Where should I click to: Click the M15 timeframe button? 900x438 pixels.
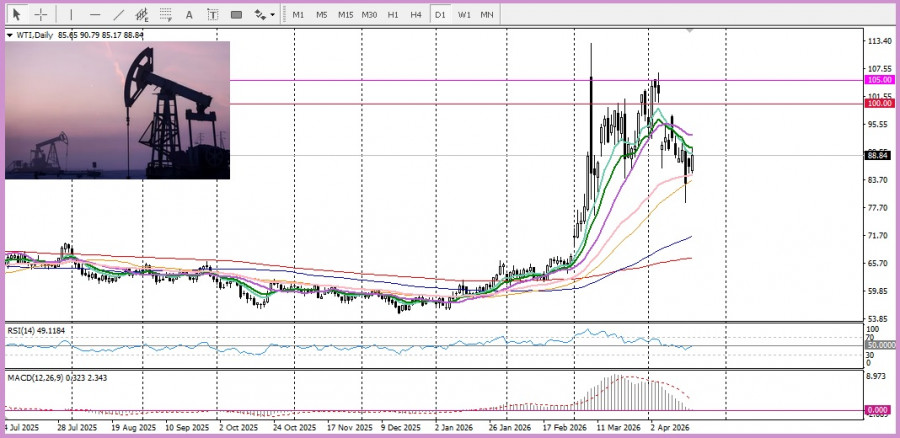(x=345, y=15)
